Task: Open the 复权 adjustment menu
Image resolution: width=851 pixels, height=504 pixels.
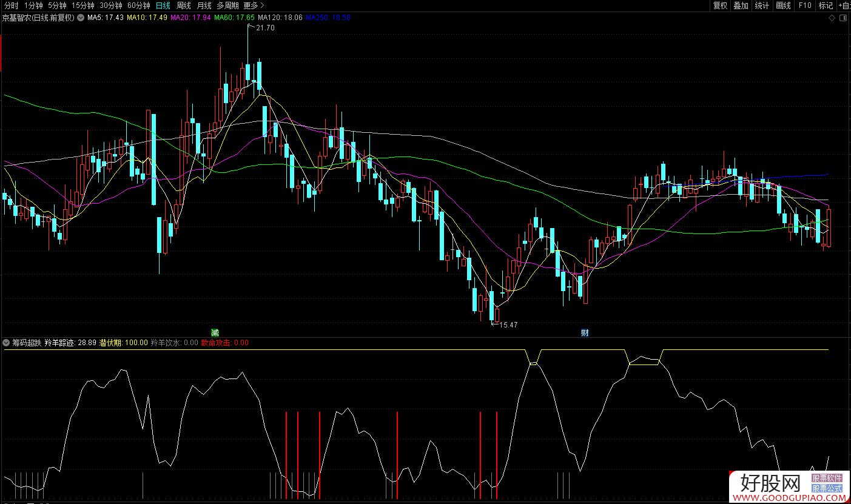Action: (720, 5)
